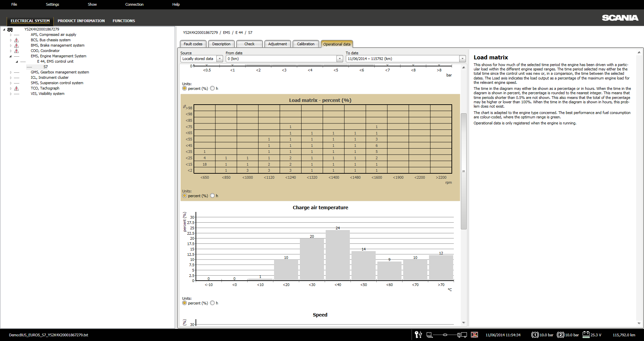Select COO, Coordinator in the tree

[45, 51]
